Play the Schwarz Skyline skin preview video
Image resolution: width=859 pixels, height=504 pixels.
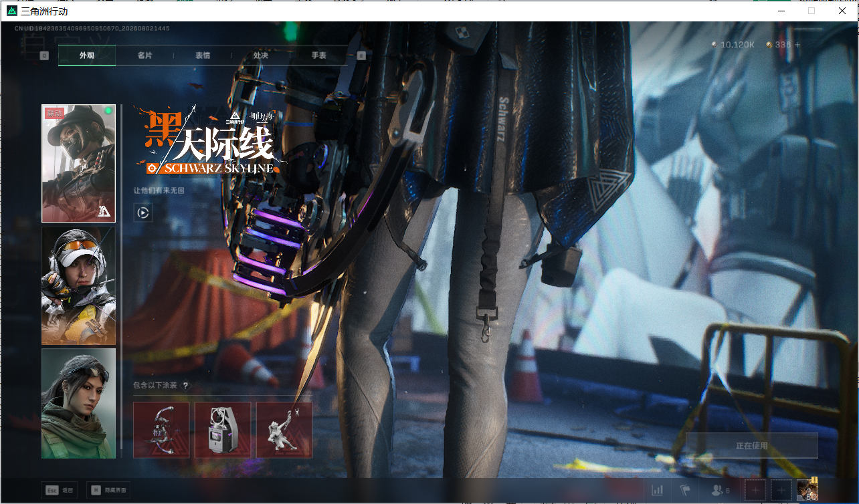(142, 213)
